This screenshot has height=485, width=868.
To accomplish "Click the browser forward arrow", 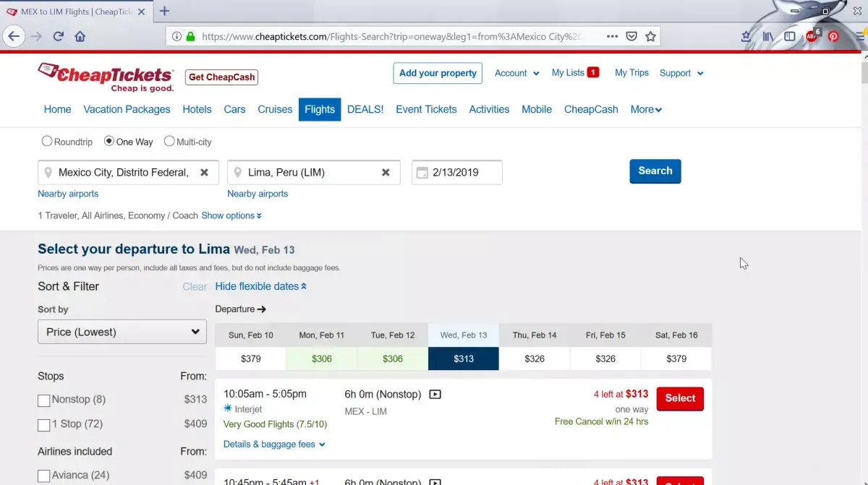I will click(36, 36).
